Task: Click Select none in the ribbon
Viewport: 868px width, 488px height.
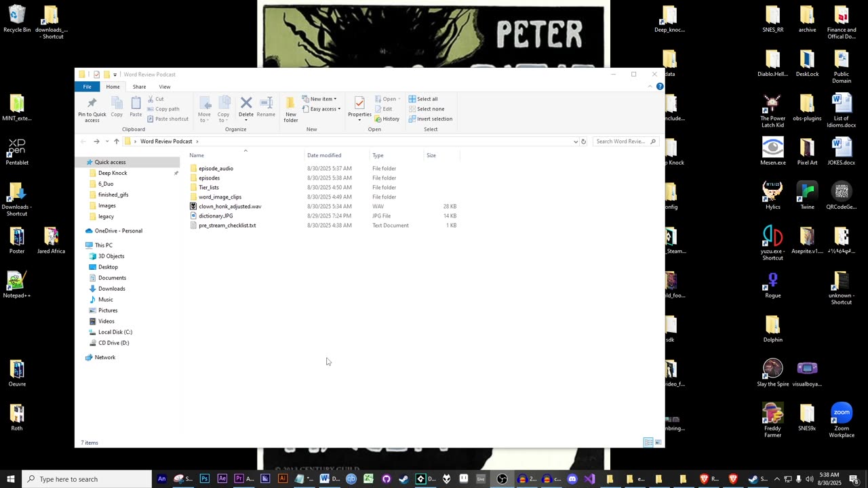Action: [x=426, y=109]
